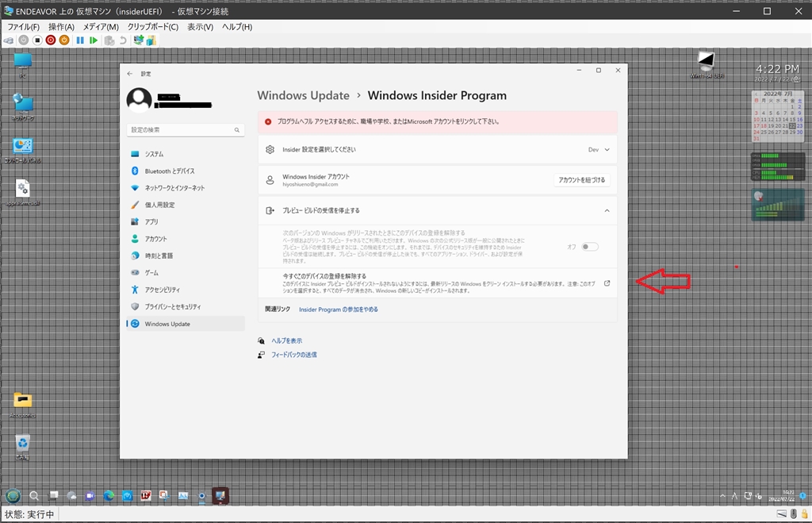Select アプリ in the sidebar

point(186,222)
